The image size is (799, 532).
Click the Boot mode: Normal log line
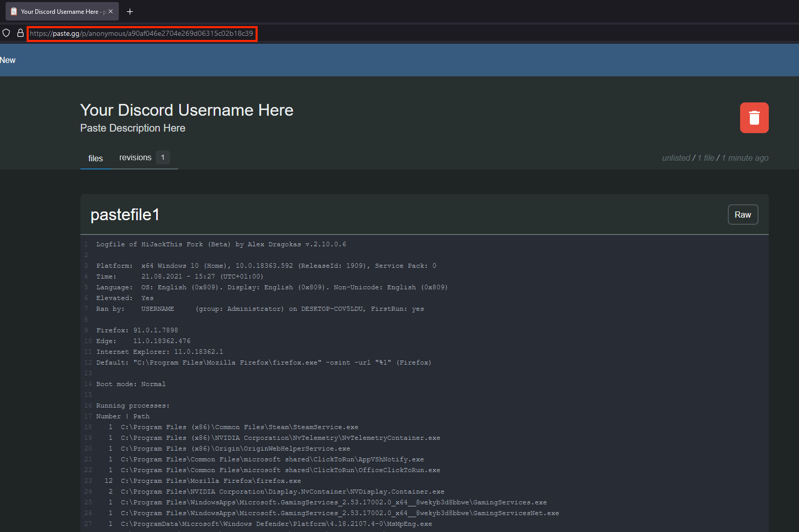tap(131, 384)
